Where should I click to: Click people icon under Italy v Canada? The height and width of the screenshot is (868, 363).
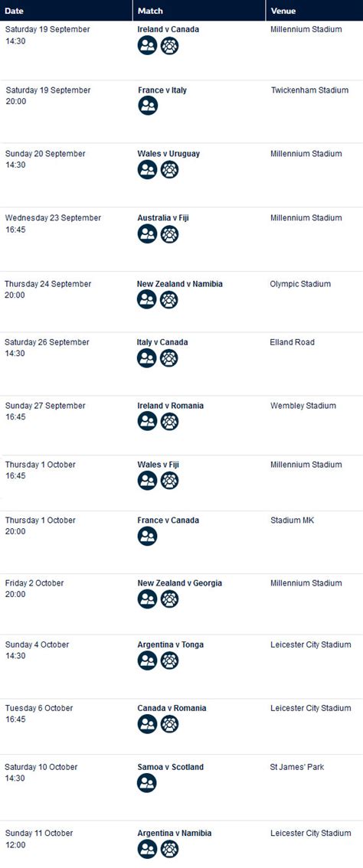(x=147, y=358)
